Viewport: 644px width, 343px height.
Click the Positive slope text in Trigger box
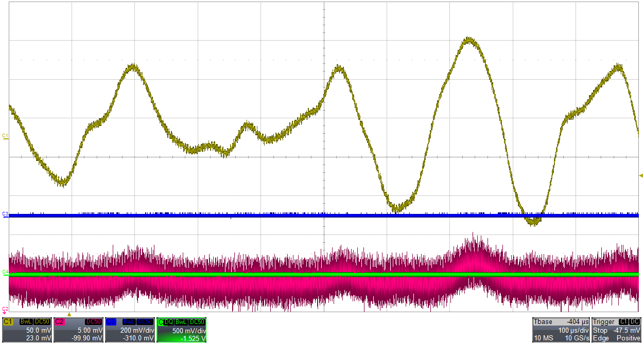point(628,338)
